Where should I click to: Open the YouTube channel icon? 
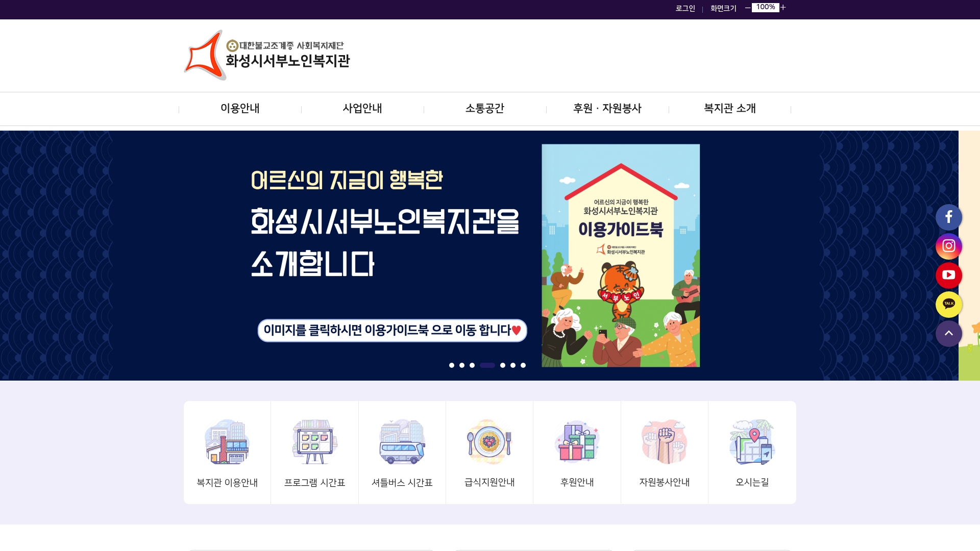[948, 275]
